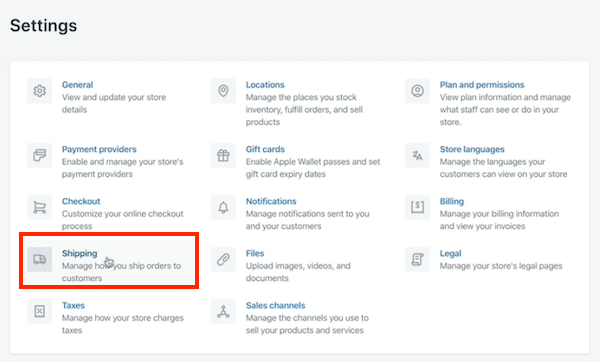Click the Taxes percent icon
The height and width of the screenshot is (362, 600).
coord(39,311)
